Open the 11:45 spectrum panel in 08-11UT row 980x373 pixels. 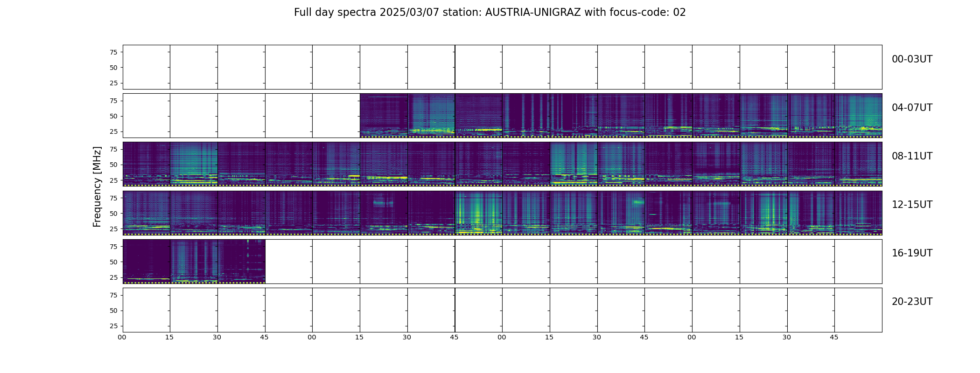coord(858,164)
